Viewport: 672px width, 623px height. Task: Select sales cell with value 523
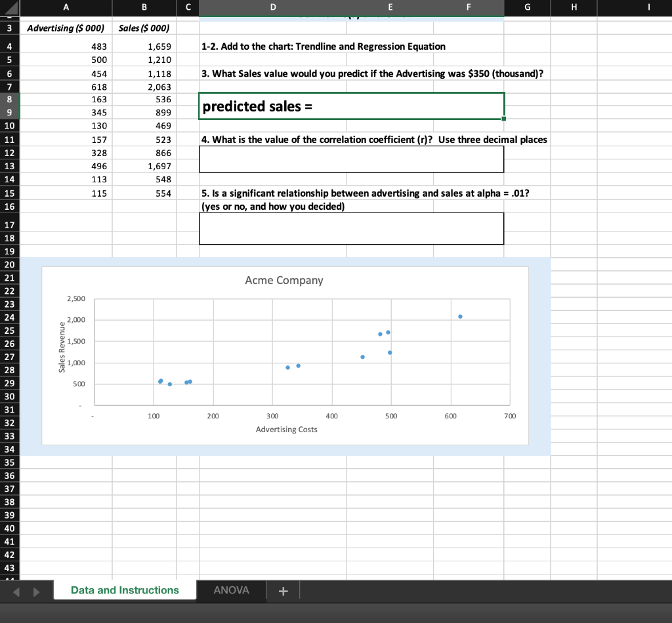144,140
